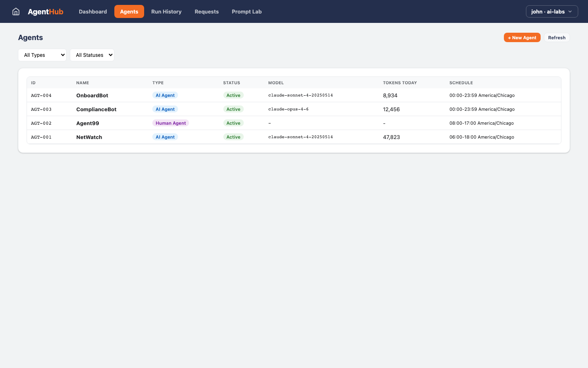
Task: Click the AI Agent badge on NetWatch row
Action: (x=165, y=137)
